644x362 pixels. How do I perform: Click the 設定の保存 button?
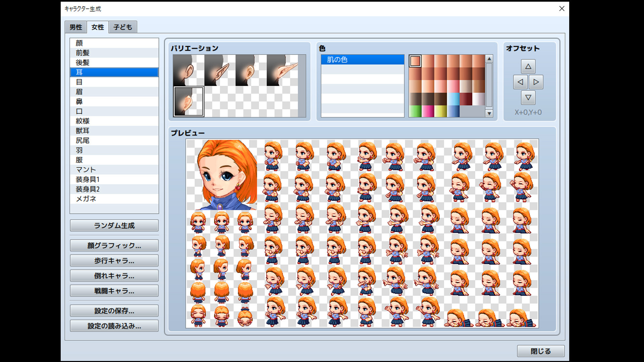[114, 311]
